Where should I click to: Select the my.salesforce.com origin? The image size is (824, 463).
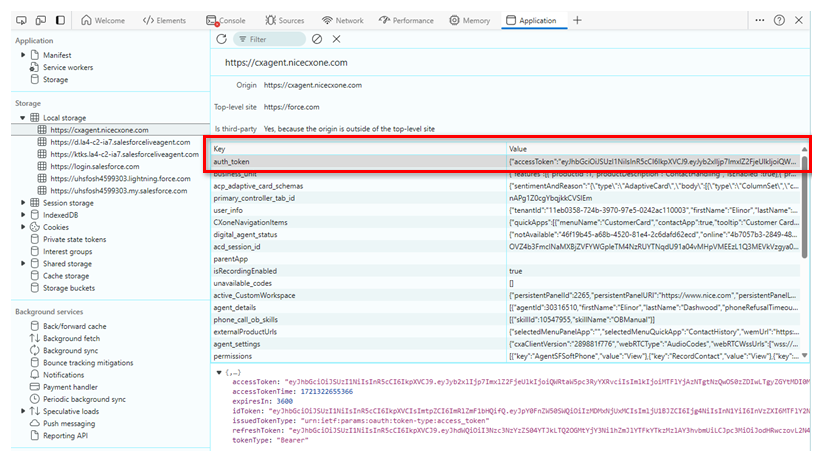(119, 191)
